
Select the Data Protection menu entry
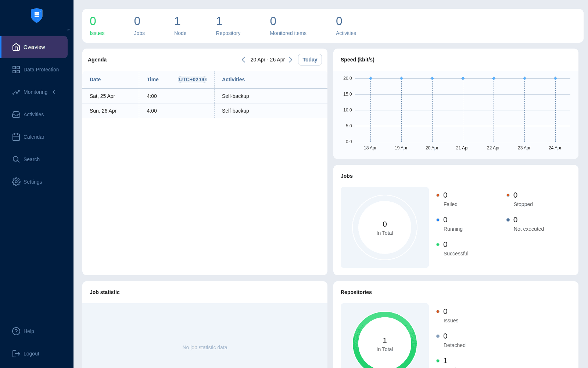tap(41, 69)
